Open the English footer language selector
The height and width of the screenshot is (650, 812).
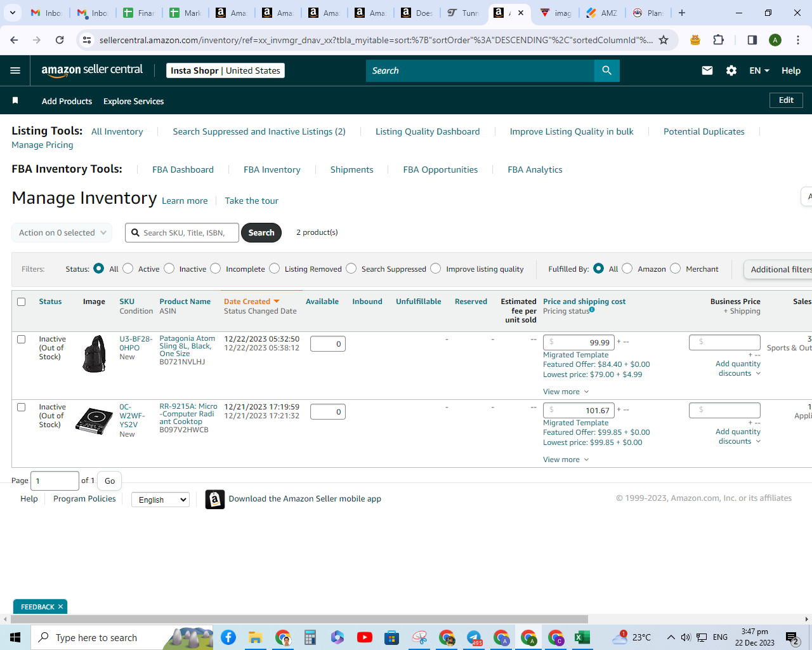pos(160,500)
